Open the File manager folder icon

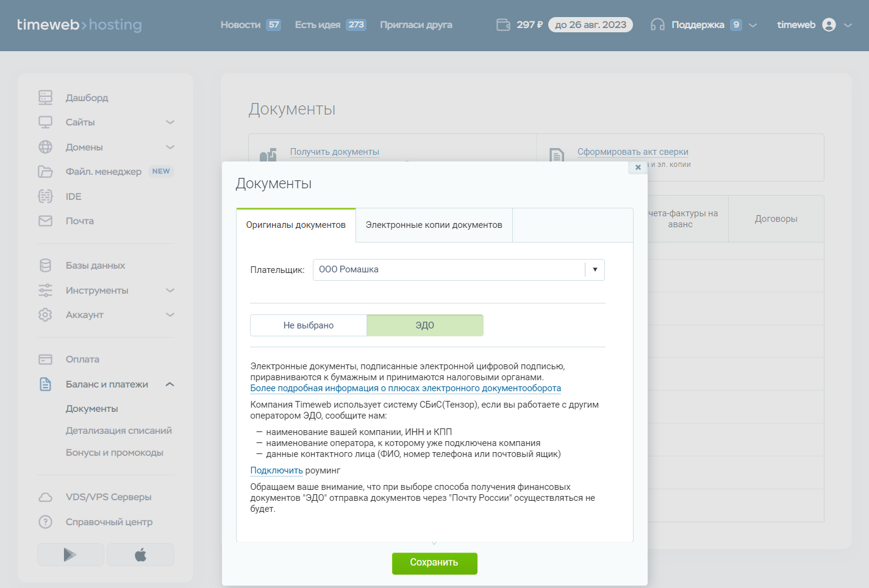click(x=46, y=172)
